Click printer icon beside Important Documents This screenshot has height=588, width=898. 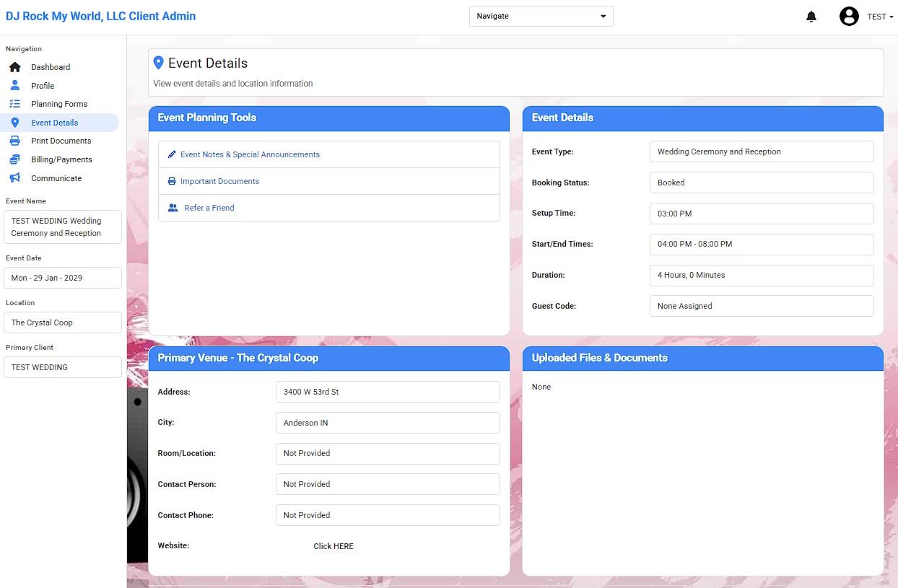172,181
